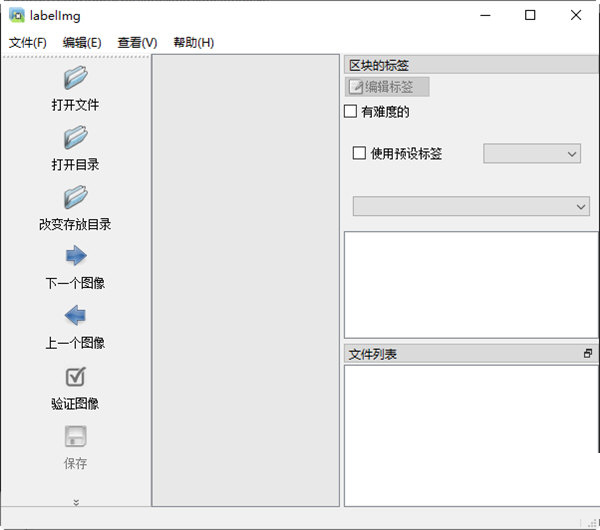Expand the wide label filter combo box
The width and height of the screenshot is (600, 530).
[471, 206]
